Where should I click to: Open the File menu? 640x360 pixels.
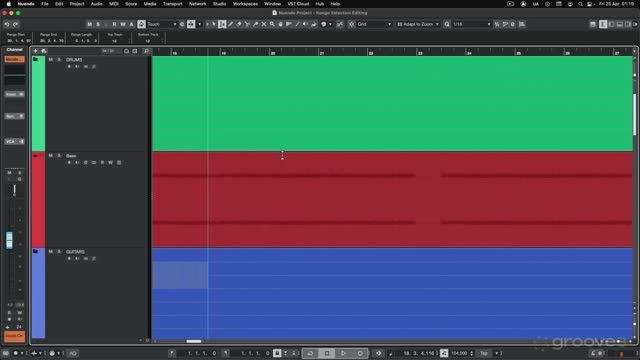pos(45,4)
